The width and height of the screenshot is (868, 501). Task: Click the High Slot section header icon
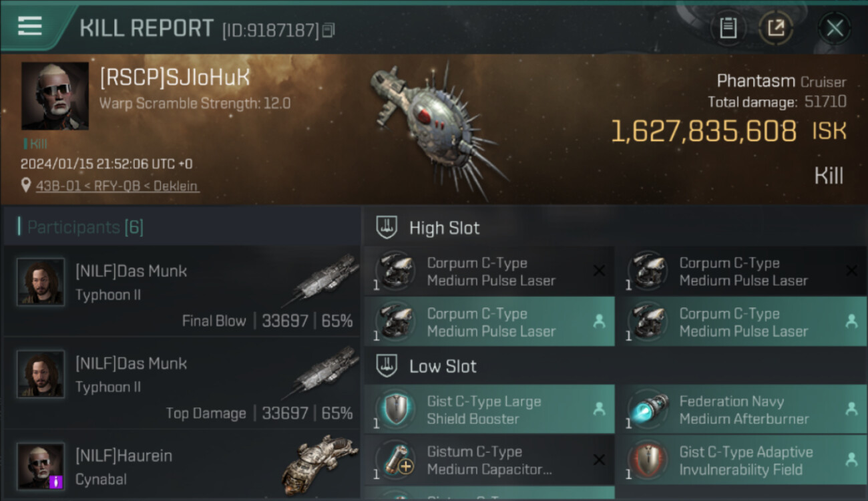point(387,227)
